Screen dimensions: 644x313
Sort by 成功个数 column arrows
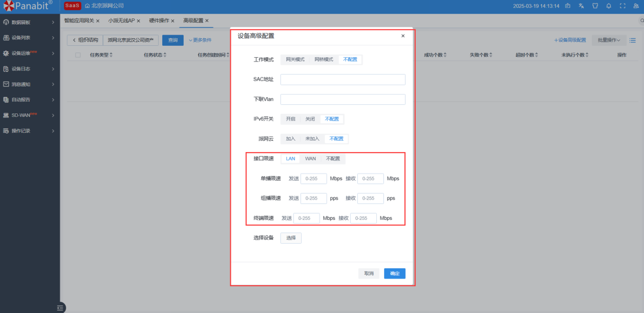[x=445, y=55]
